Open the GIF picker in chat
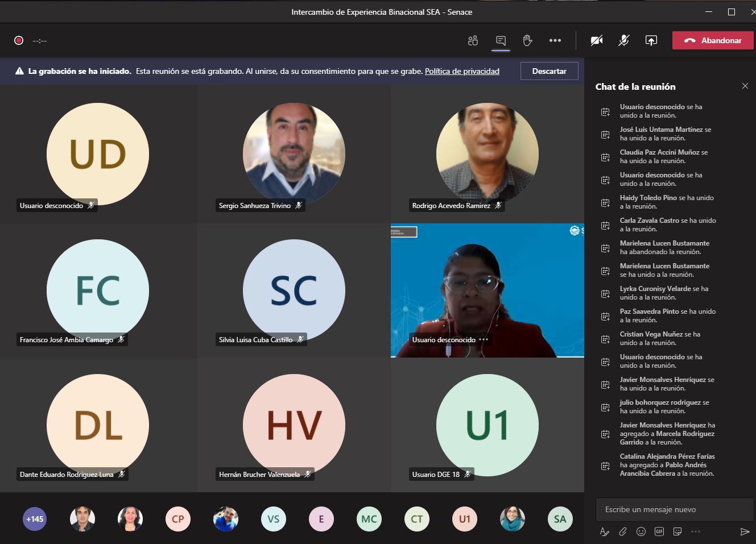 point(659,531)
